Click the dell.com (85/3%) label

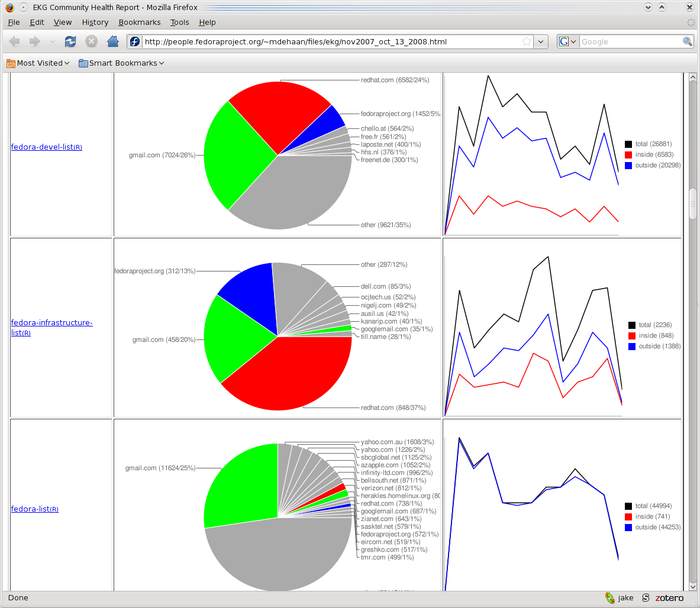click(x=386, y=286)
